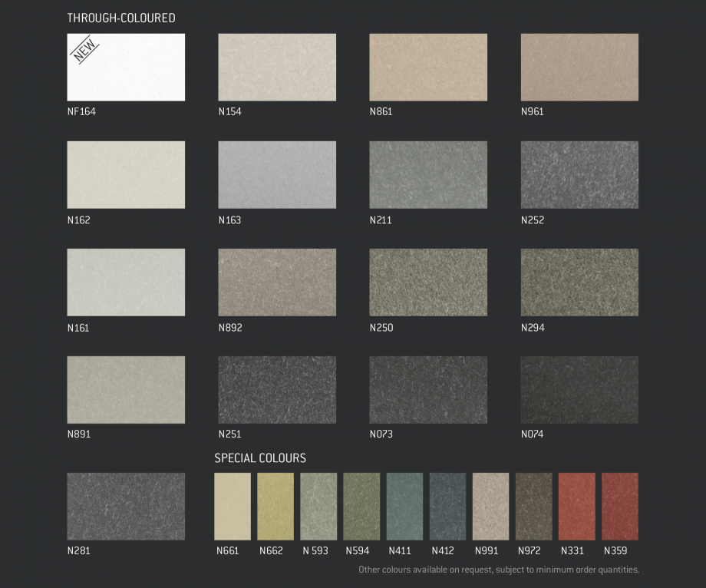Select the N252 dark grey swatch

579,175
